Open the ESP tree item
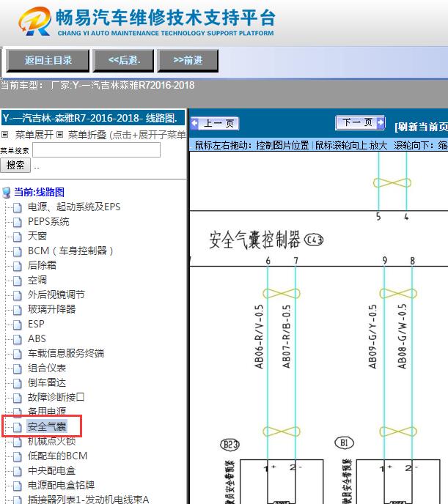 (36, 324)
